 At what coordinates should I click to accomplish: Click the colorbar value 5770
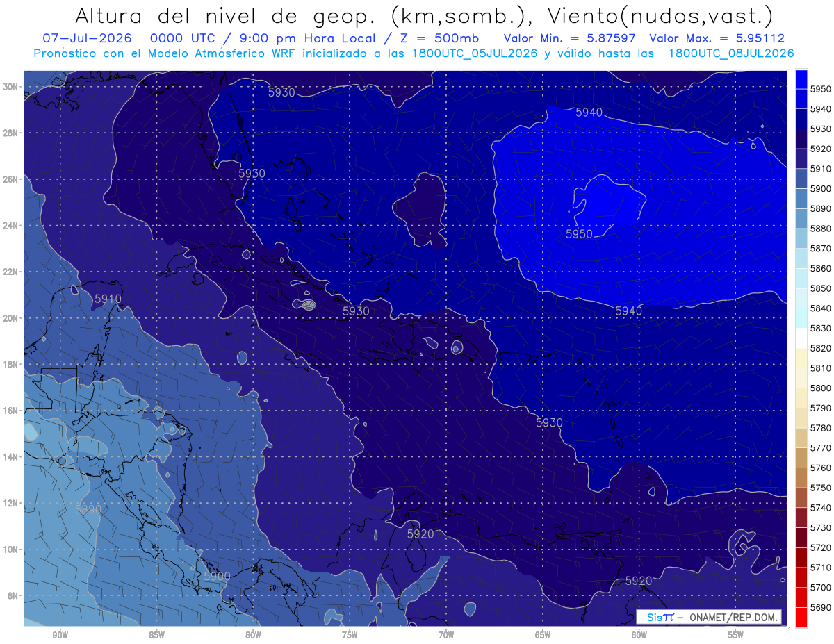coord(821,447)
